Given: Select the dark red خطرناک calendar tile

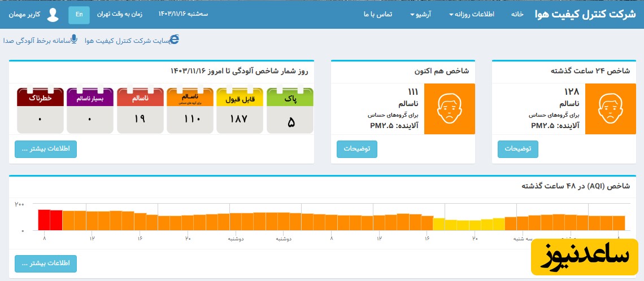Looking at the screenshot, I should 40,111.
